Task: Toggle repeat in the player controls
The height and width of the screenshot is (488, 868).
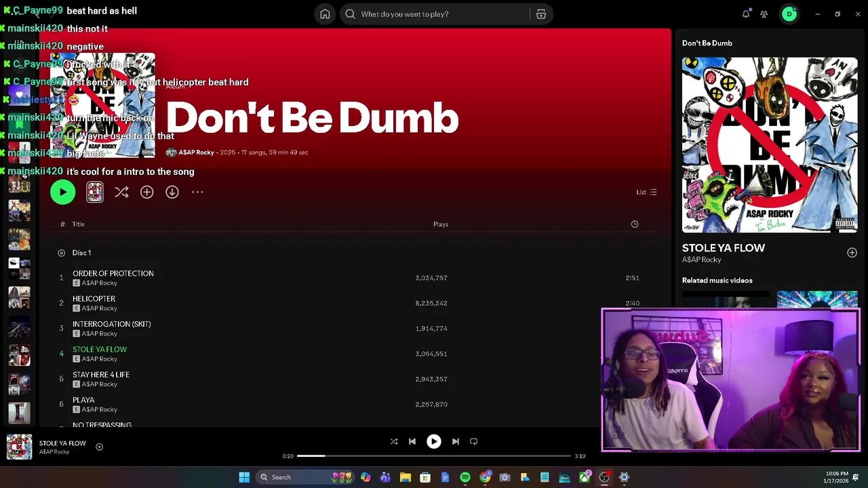Action: coord(474,441)
